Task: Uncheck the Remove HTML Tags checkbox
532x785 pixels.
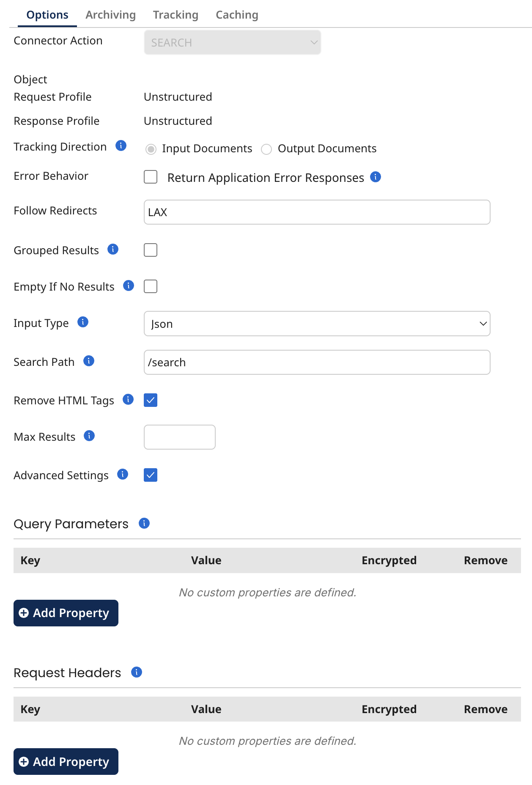Action: coord(151,400)
